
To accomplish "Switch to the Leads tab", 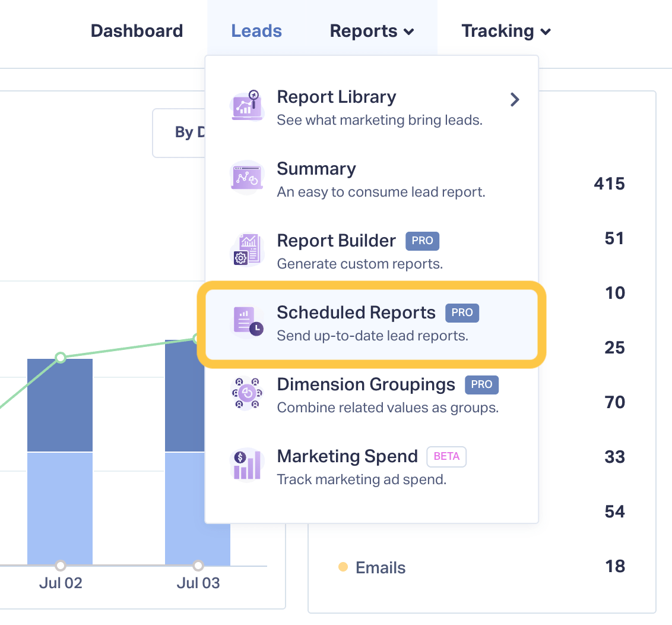I will tap(256, 31).
